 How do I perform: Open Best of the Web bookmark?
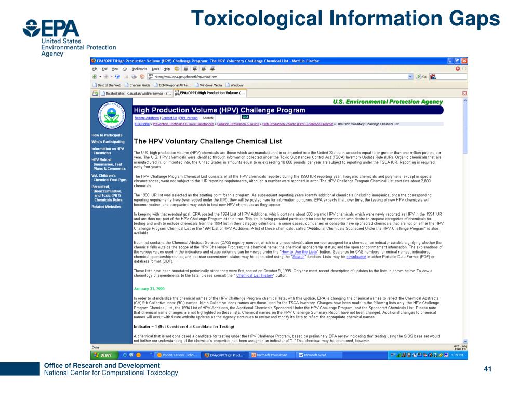point(107,85)
